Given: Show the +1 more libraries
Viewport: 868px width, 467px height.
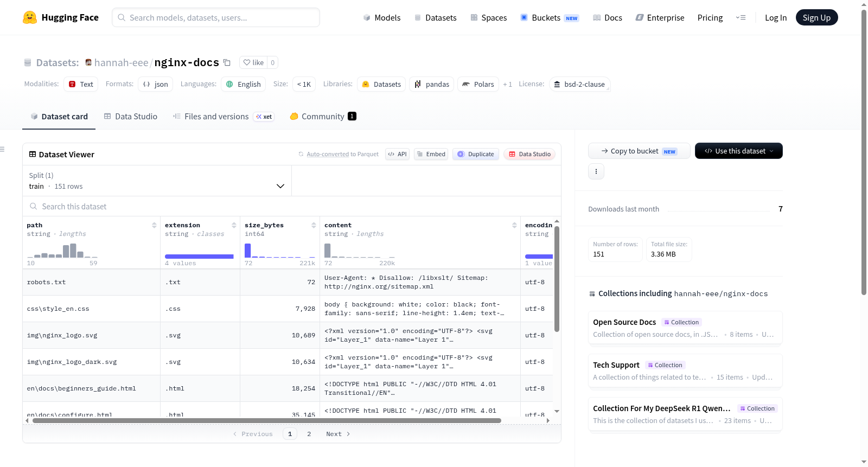Looking at the screenshot, I should [x=507, y=84].
